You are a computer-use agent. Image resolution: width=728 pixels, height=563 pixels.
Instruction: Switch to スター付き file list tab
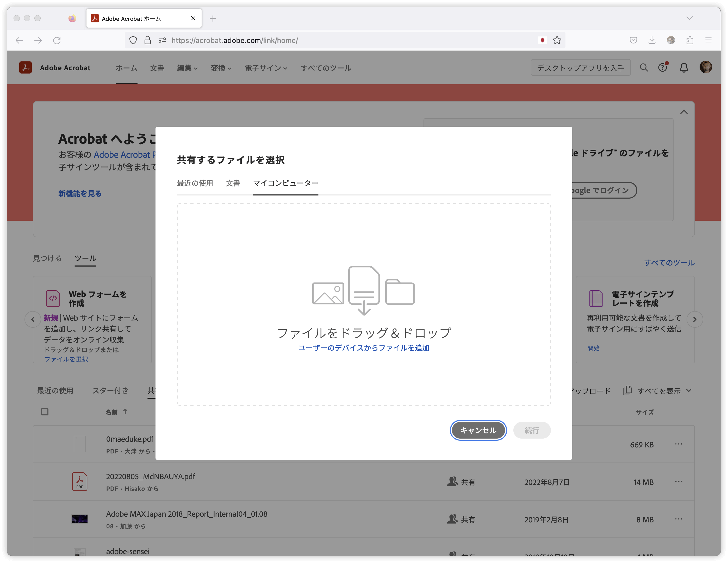click(x=110, y=390)
